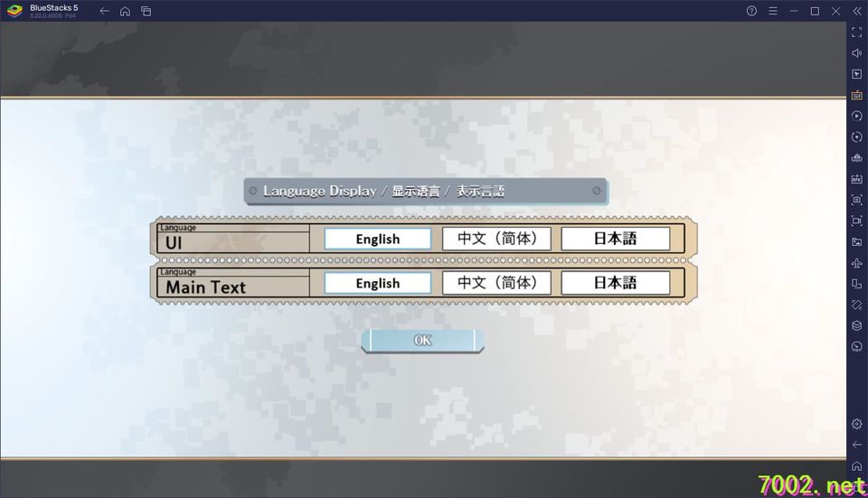Start screen recording from sidebar

pyautogui.click(x=857, y=221)
